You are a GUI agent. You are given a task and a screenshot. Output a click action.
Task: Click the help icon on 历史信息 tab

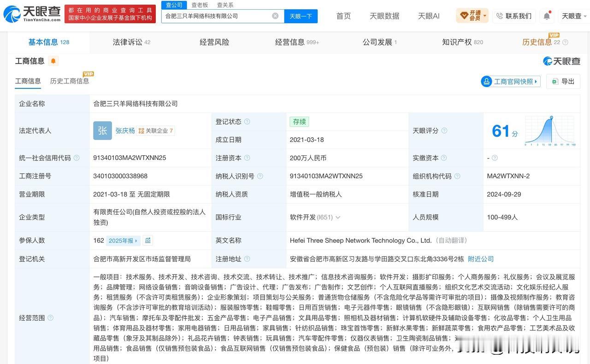pos(566,42)
